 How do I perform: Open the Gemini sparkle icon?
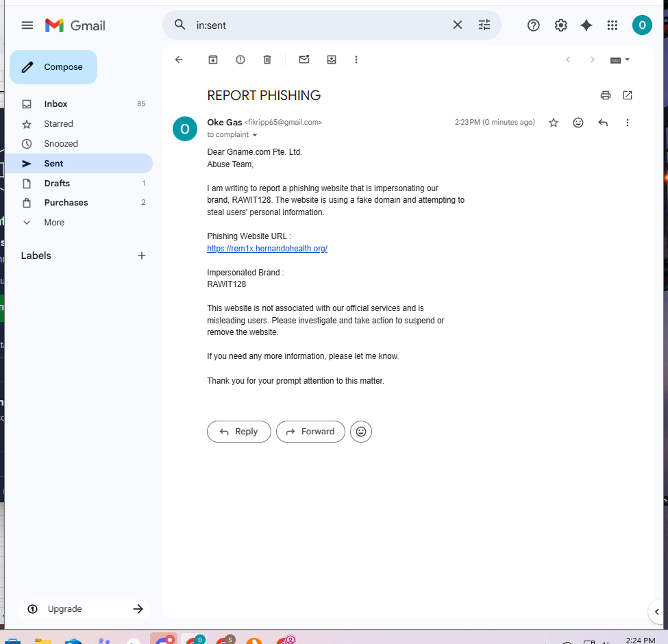[x=586, y=25]
